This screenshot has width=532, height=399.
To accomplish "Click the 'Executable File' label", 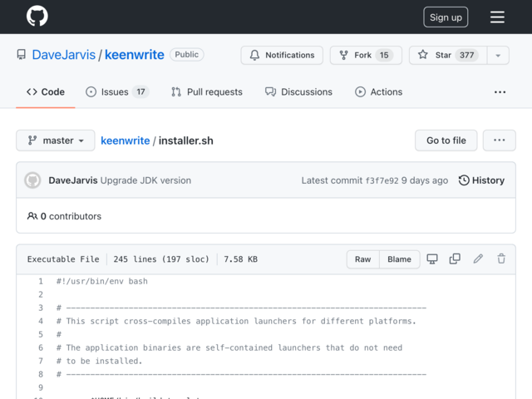I will [x=63, y=259].
